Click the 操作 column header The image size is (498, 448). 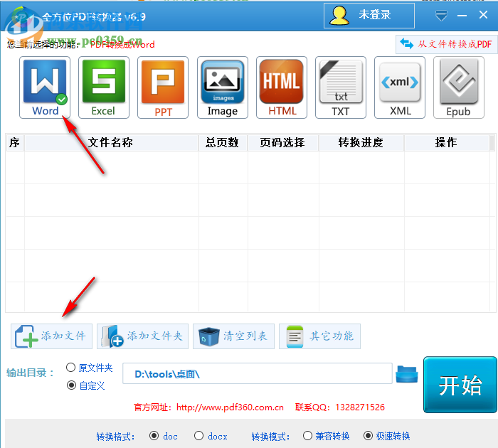(x=446, y=142)
